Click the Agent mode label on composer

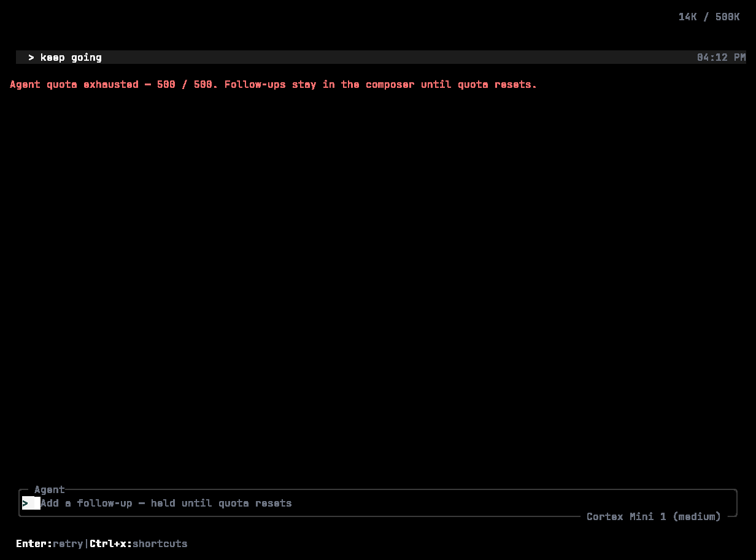pyautogui.click(x=49, y=489)
